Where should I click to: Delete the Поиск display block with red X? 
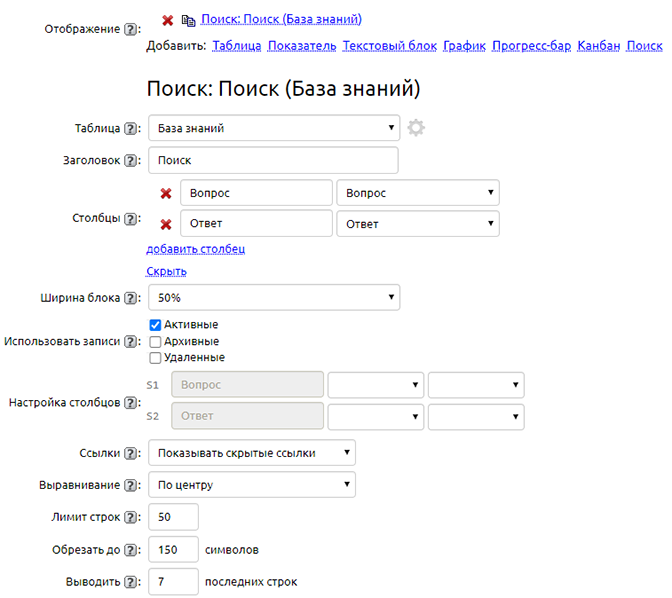(x=167, y=20)
